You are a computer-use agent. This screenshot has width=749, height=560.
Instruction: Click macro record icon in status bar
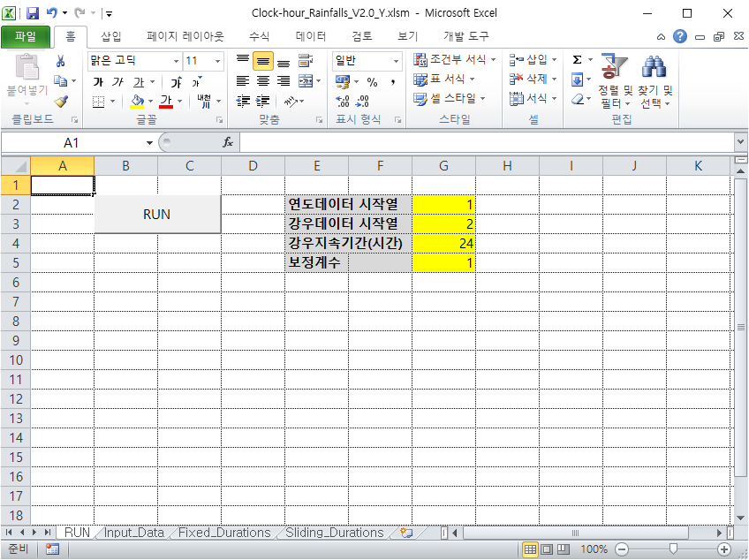tap(52, 549)
